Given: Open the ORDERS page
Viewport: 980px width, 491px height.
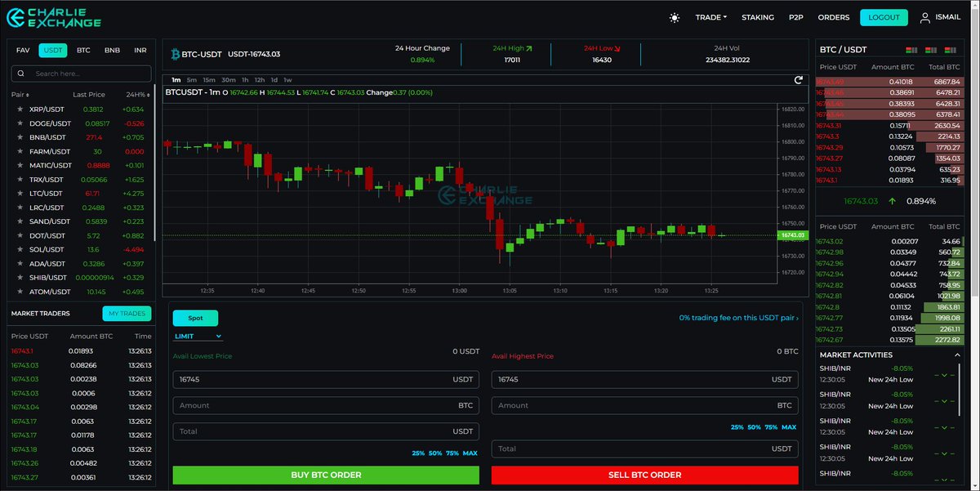Looking at the screenshot, I should pyautogui.click(x=834, y=17).
